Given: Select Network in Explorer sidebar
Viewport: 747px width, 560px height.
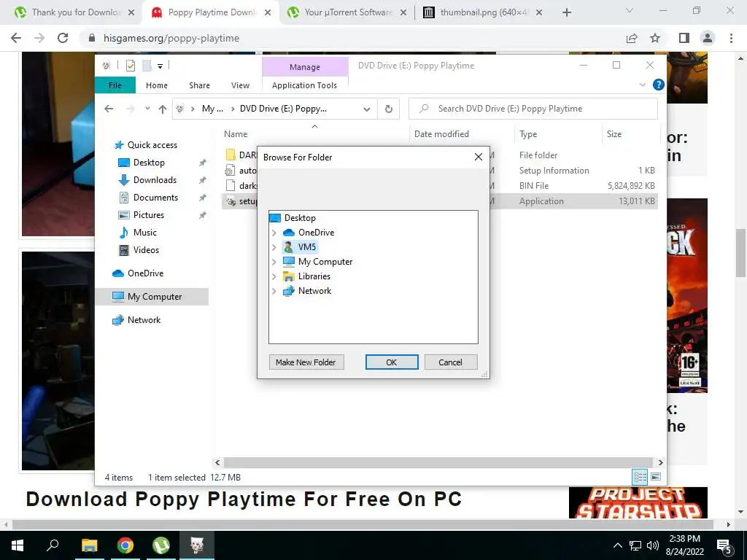Looking at the screenshot, I should [144, 320].
